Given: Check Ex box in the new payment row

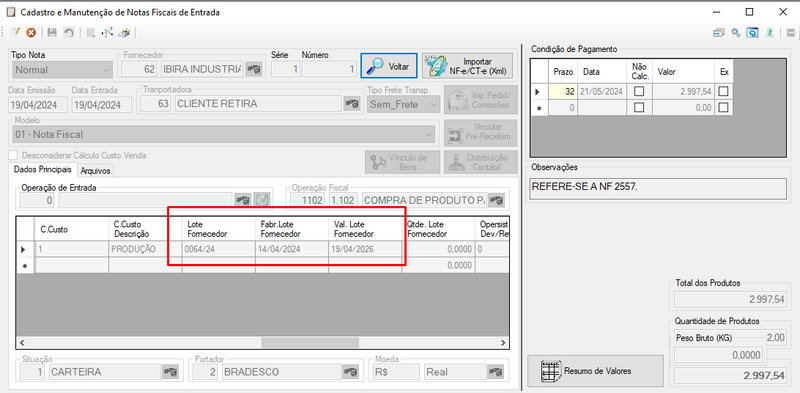Looking at the screenshot, I should (x=723, y=108).
